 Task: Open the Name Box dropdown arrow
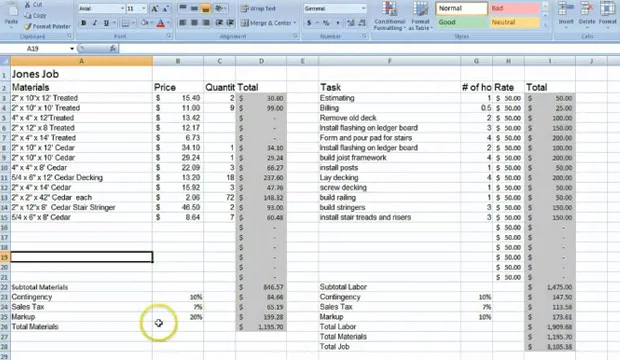(72, 48)
